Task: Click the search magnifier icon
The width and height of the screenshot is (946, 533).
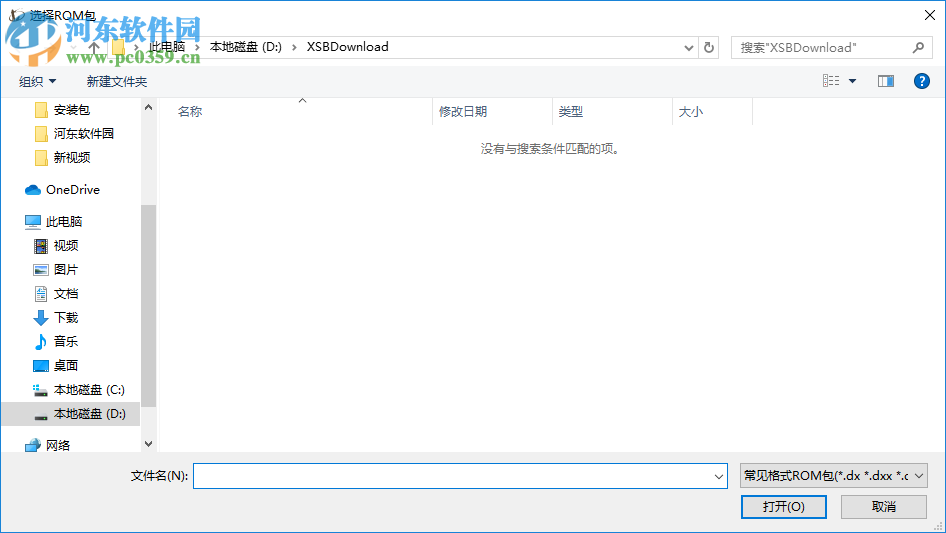Action: [x=918, y=47]
